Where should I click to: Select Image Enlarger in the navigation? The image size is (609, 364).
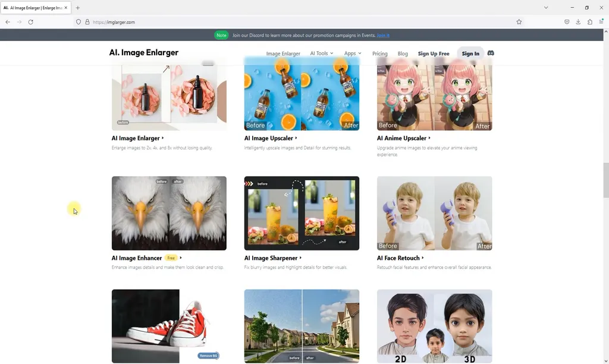(284, 53)
